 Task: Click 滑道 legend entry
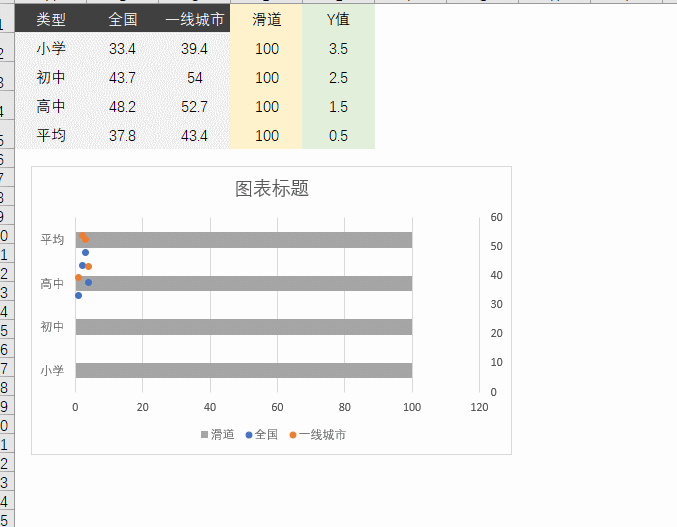pyautogui.click(x=218, y=435)
